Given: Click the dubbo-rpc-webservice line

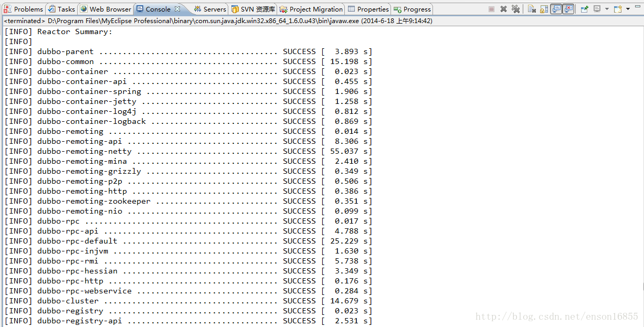Looking at the screenshot, I should 188,291.
